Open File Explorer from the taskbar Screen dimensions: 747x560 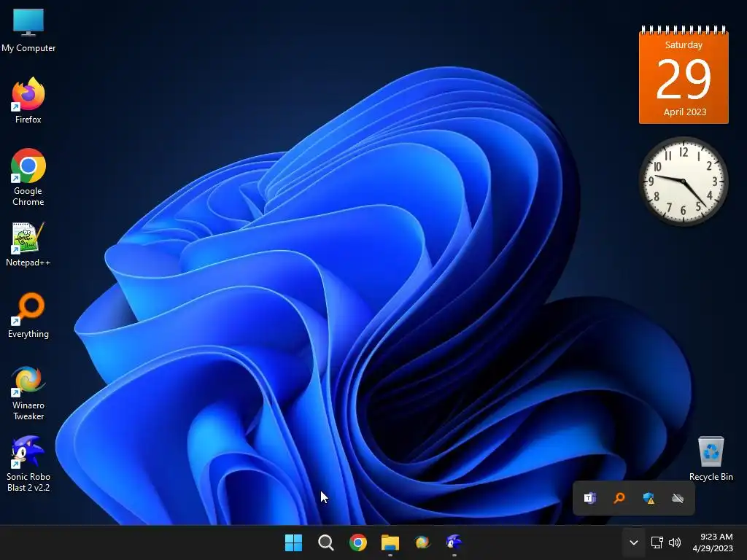(x=390, y=542)
